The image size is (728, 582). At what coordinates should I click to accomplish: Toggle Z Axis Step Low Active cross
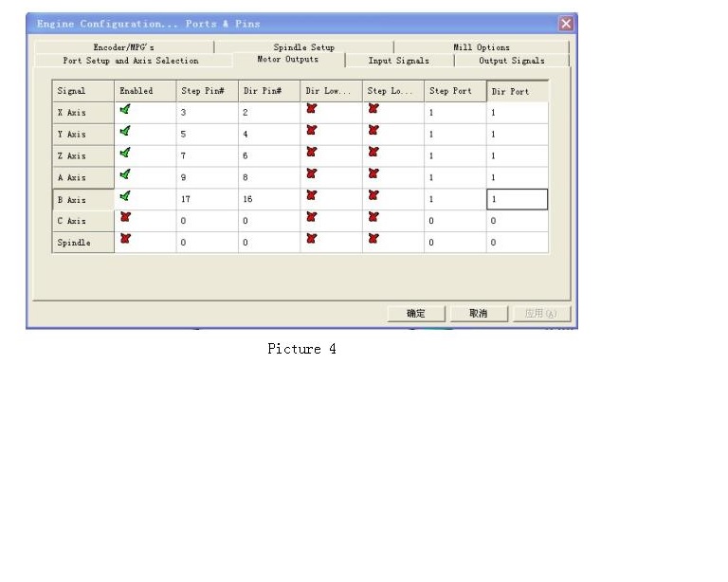[373, 152]
